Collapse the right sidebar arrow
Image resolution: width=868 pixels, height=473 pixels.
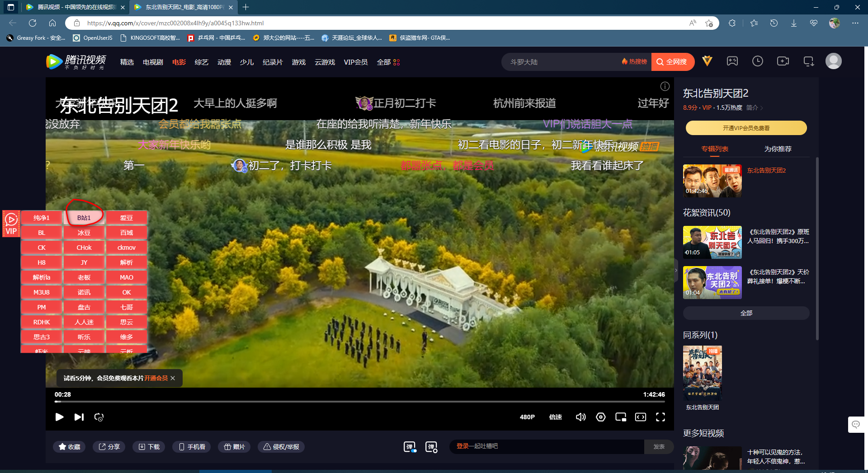[x=676, y=270]
